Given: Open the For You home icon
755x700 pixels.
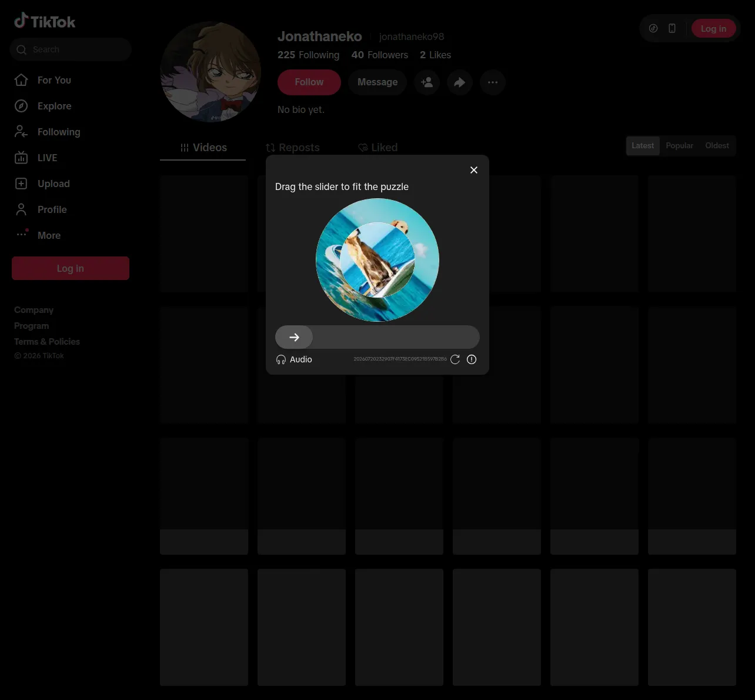Looking at the screenshot, I should pyautogui.click(x=21, y=80).
